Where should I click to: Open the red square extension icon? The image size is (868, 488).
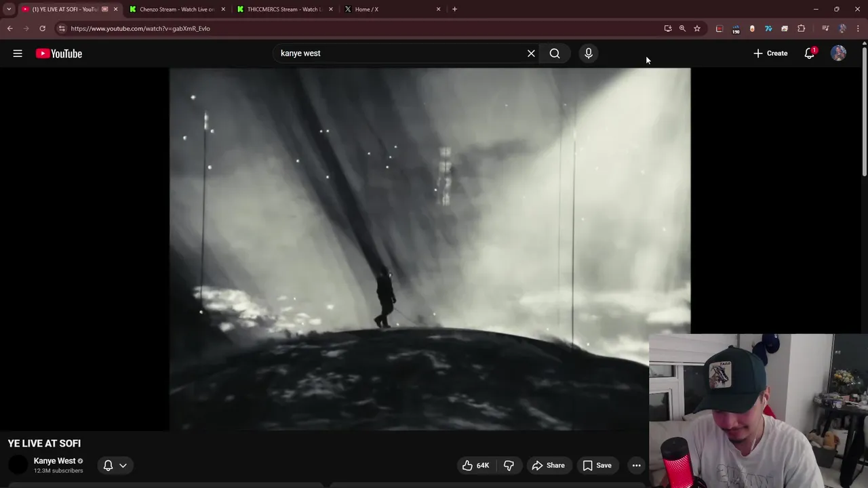719,28
